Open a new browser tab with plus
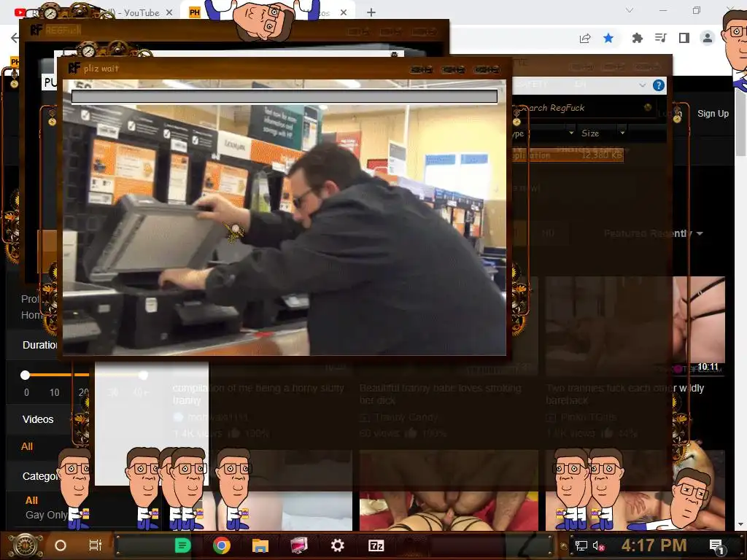This screenshot has width=747, height=560. click(371, 13)
